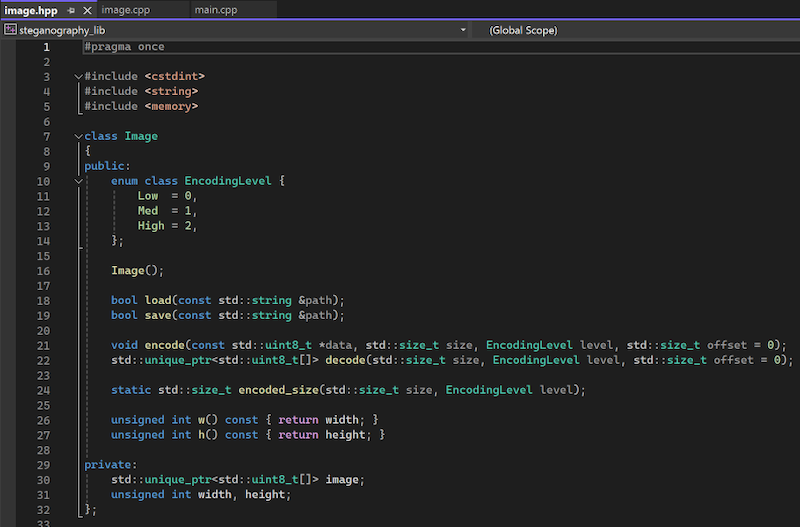This screenshot has height=527, width=800.
Task: Open the steganography_lib project dropdown
Action: (463, 30)
